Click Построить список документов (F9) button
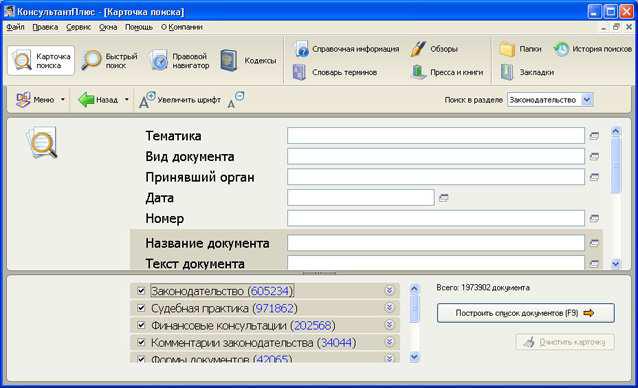This screenshot has height=388, width=638. (x=525, y=313)
